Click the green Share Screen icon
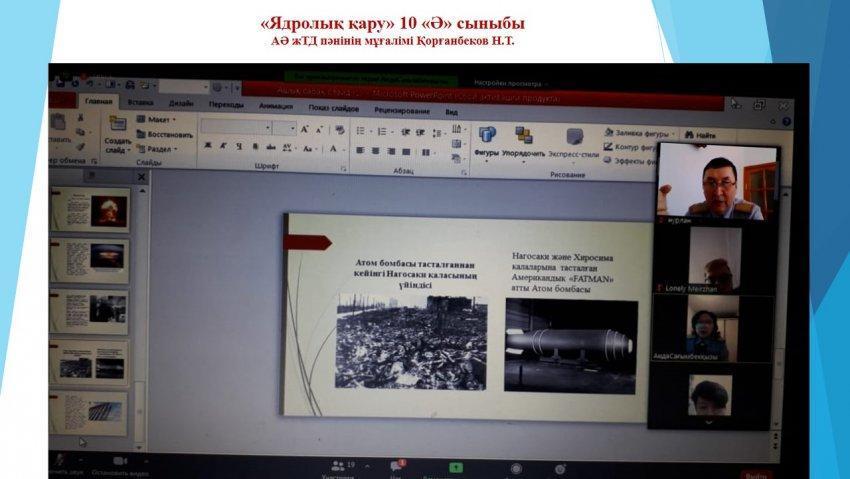This screenshot has height=479, width=850. [x=456, y=467]
